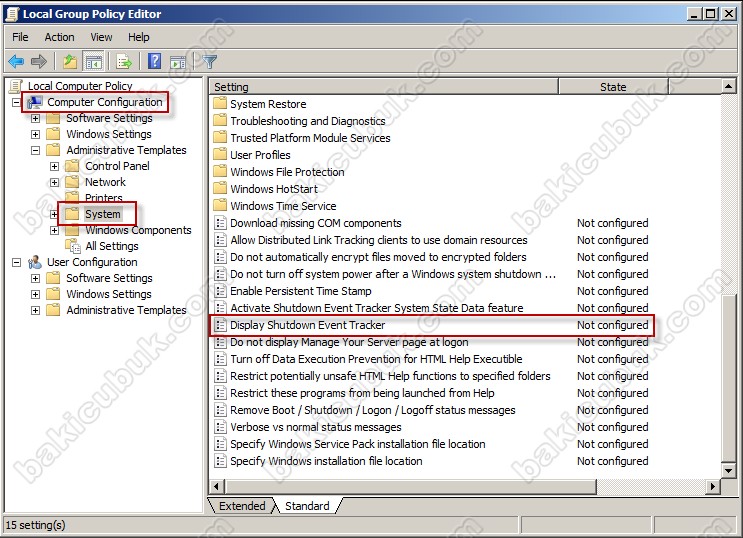Click the vertical scrollbar up arrow

point(728,87)
